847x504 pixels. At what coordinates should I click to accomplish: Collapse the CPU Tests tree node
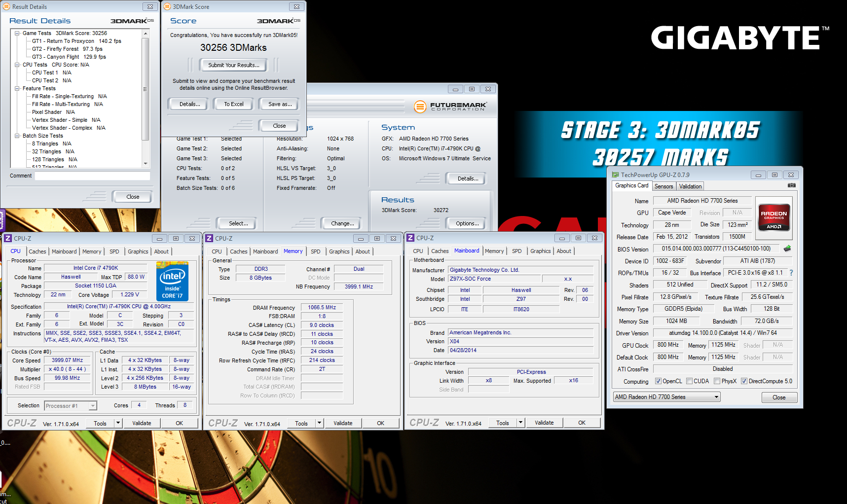click(17, 65)
